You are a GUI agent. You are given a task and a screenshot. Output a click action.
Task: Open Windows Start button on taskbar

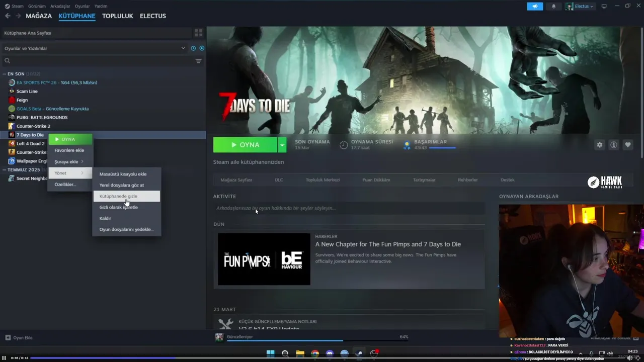tap(270, 353)
